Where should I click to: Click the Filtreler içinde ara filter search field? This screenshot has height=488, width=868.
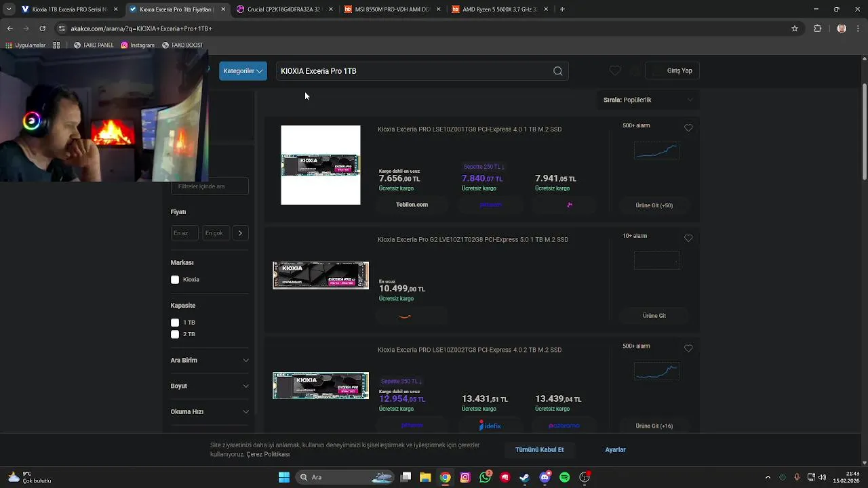[x=210, y=186]
